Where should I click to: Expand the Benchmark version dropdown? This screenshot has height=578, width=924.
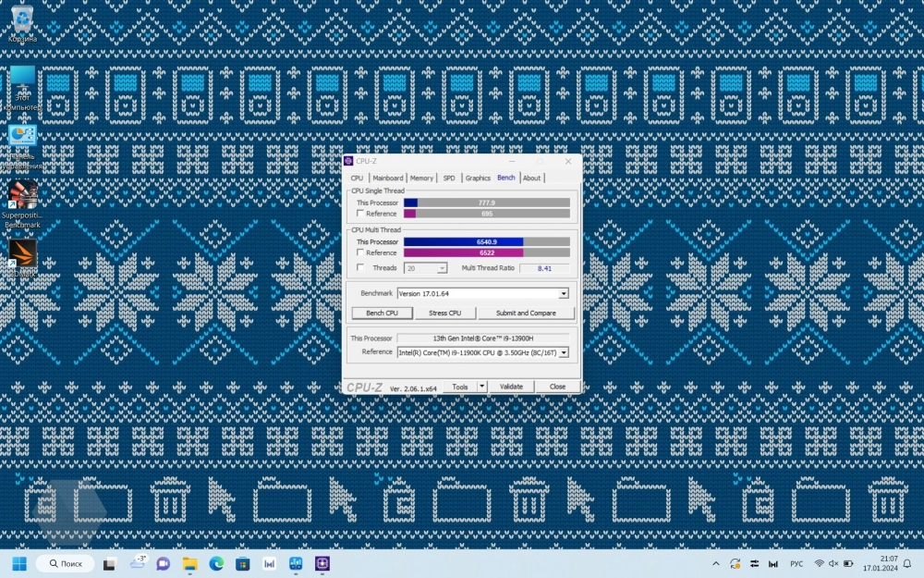click(564, 294)
